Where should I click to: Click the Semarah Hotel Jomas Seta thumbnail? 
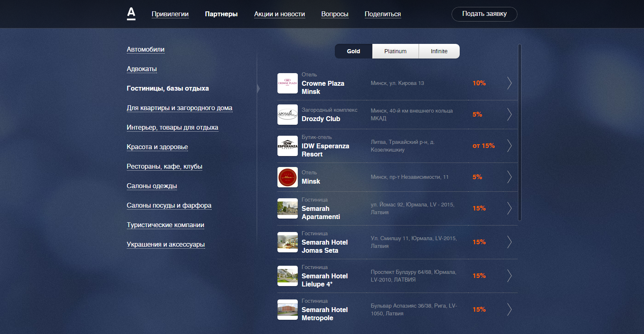287,242
